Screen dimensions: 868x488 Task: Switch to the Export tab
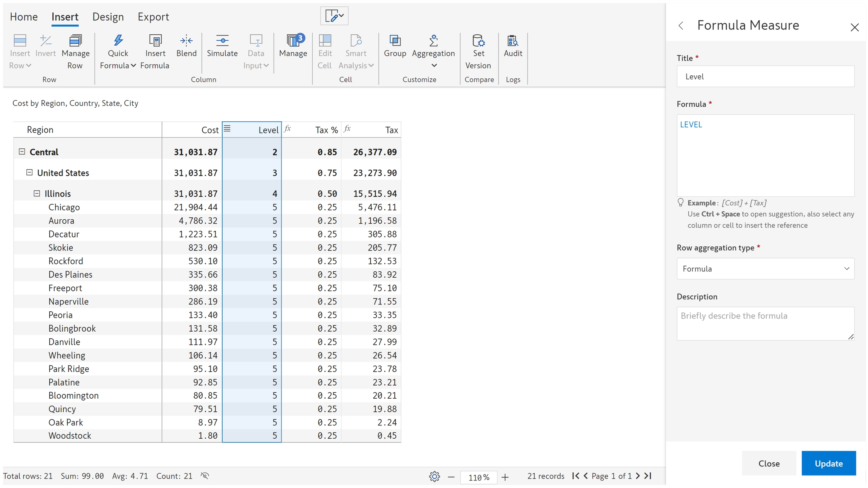pos(153,17)
